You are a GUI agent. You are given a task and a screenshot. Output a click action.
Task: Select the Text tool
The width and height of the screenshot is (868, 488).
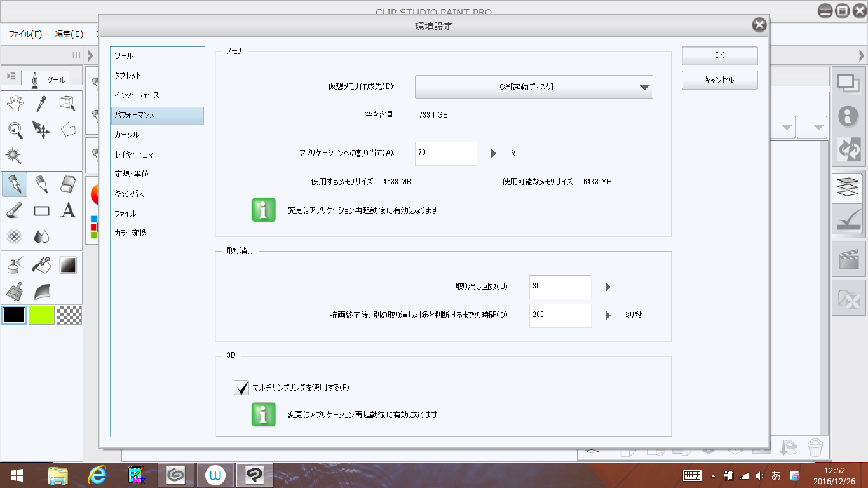pyautogui.click(x=68, y=210)
